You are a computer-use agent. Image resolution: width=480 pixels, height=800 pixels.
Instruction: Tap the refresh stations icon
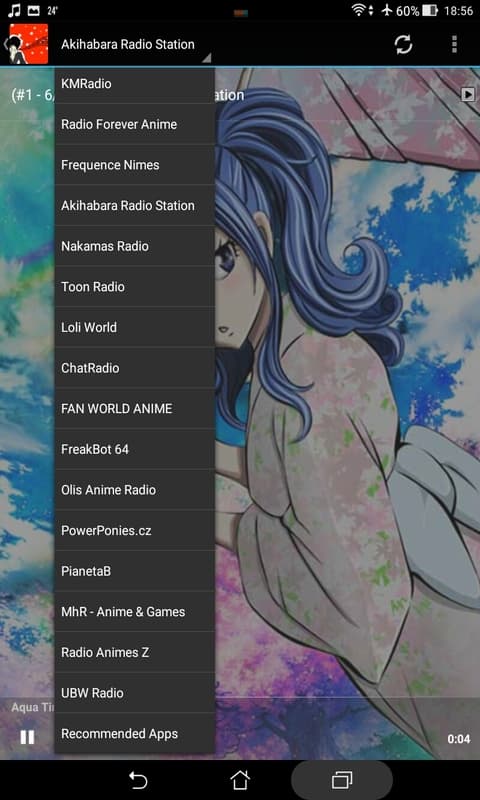click(403, 44)
